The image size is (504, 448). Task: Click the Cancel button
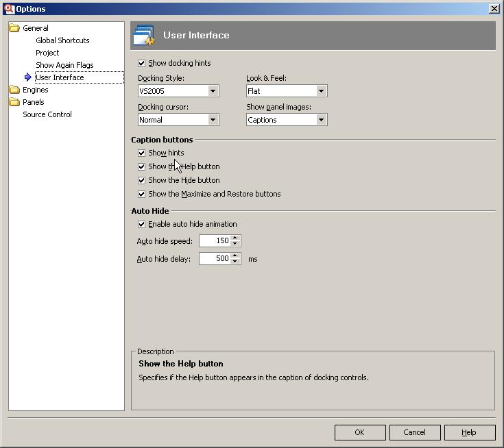click(x=415, y=432)
